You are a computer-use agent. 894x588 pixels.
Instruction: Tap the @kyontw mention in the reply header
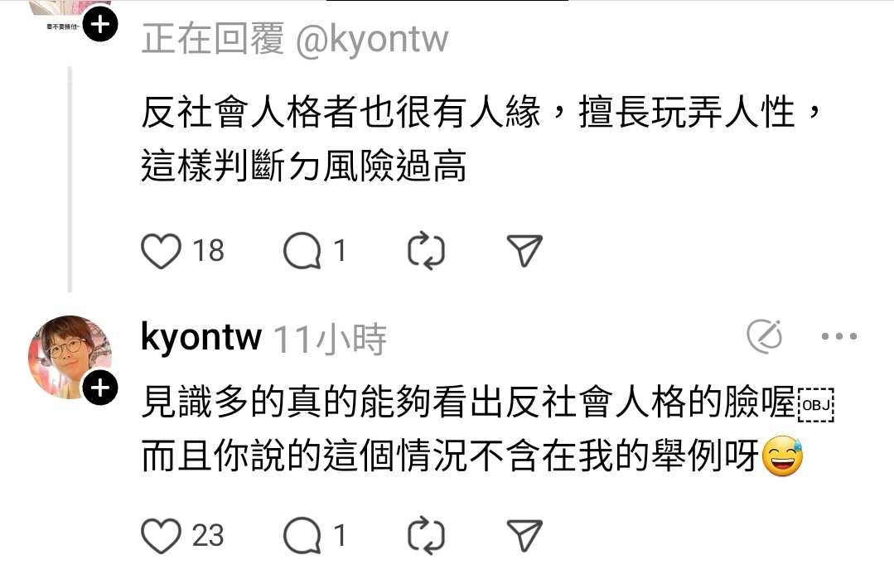tap(372, 40)
